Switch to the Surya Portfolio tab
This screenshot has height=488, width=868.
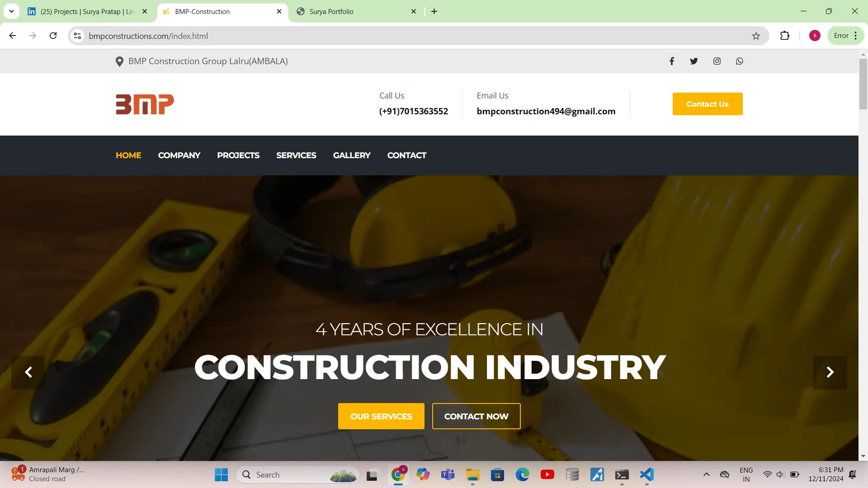330,11
